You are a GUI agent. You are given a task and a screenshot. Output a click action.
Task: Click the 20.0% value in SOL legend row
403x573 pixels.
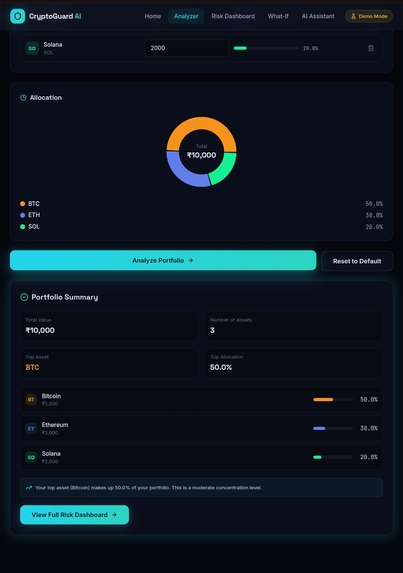374,227
